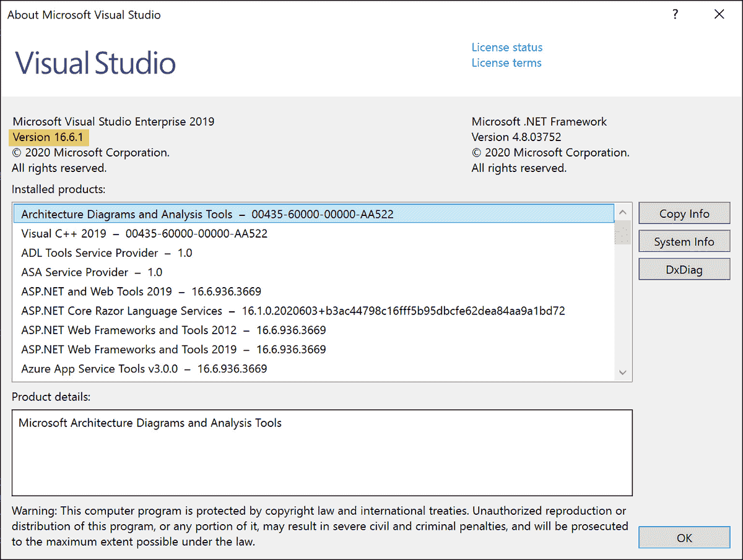Launch DxDiag diagnostics
The image size is (743, 560).
point(684,269)
